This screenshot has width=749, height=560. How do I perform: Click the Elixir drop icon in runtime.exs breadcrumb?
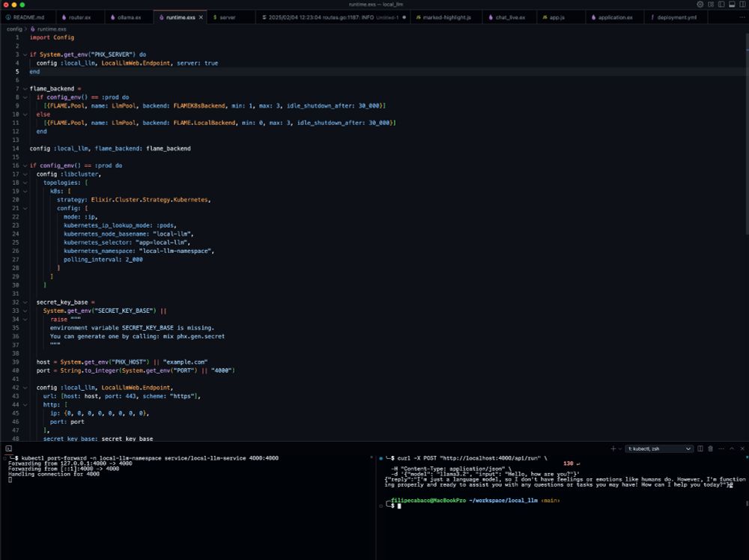(x=33, y=29)
